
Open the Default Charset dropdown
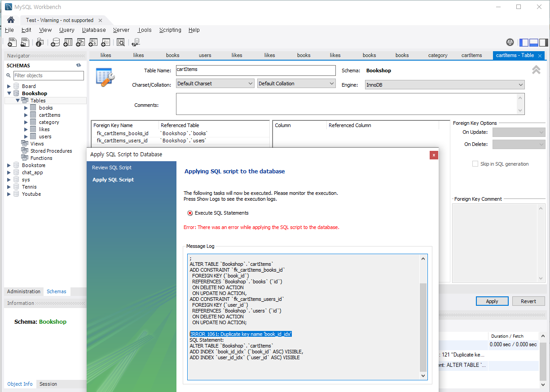(215, 84)
